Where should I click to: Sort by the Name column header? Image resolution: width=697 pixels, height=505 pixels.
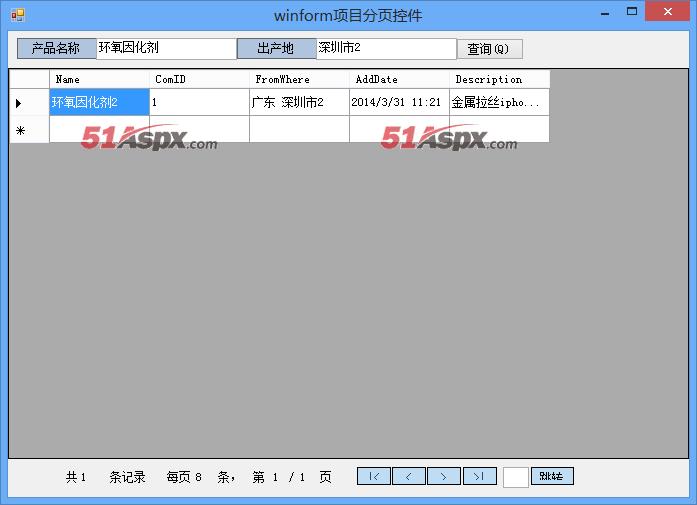[99, 80]
